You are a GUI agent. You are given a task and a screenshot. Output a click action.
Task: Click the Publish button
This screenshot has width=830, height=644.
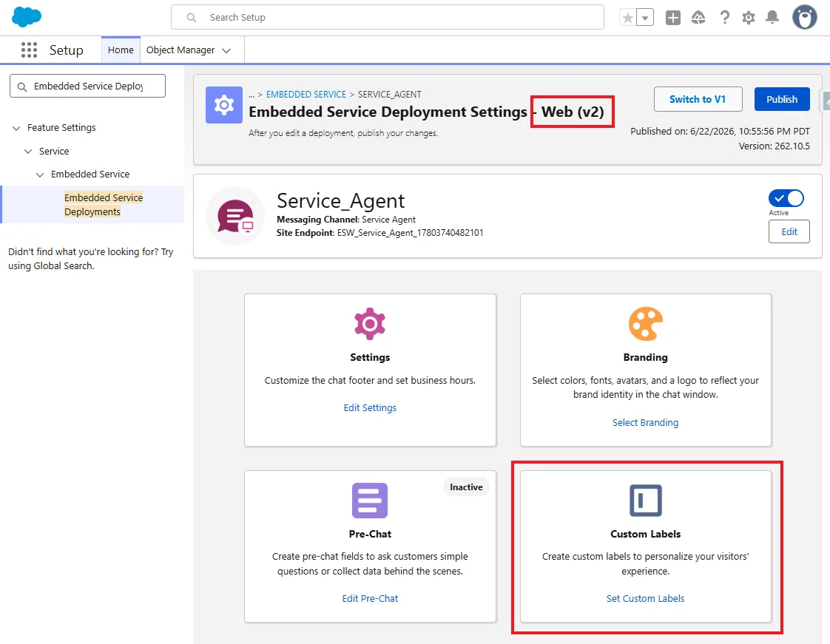point(782,99)
